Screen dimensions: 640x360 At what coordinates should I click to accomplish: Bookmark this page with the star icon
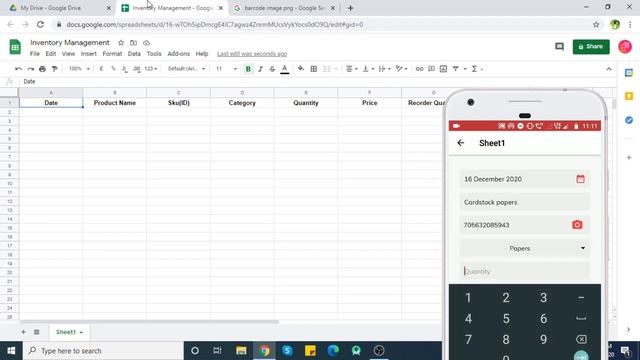pos(596,24)
